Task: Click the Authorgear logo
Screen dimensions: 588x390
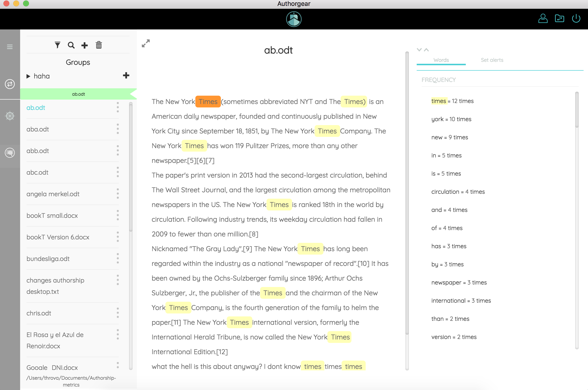Action: tap(294, 19)
